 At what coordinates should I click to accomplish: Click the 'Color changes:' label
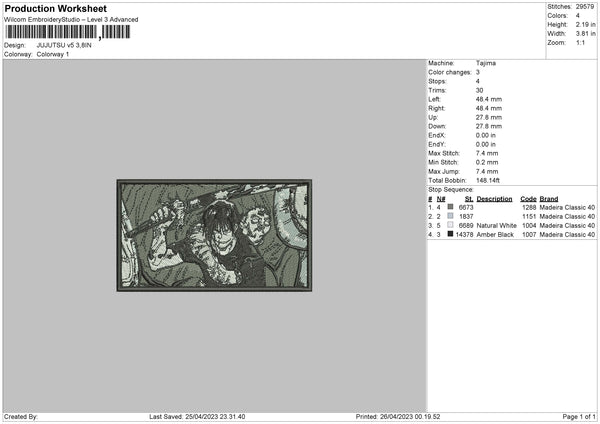click(x=450, y=72)
